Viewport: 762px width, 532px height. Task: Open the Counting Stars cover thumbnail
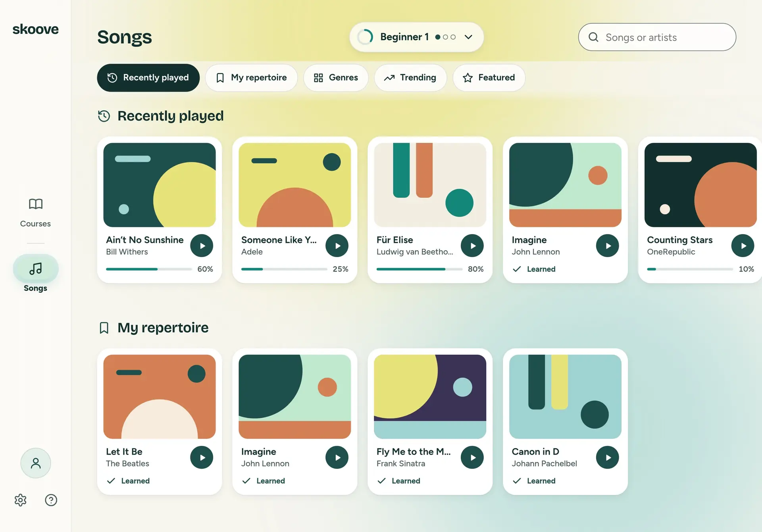click(x=700, y=185)
